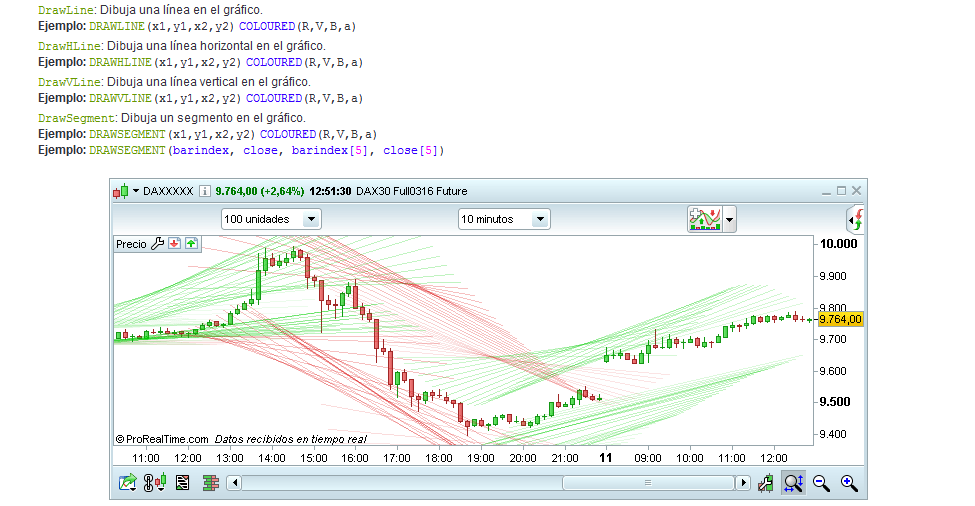The width and height of the screenshot is (975, 506).
Task: Click the green up-arrow icon beside Precio
Action: [192, 244]
